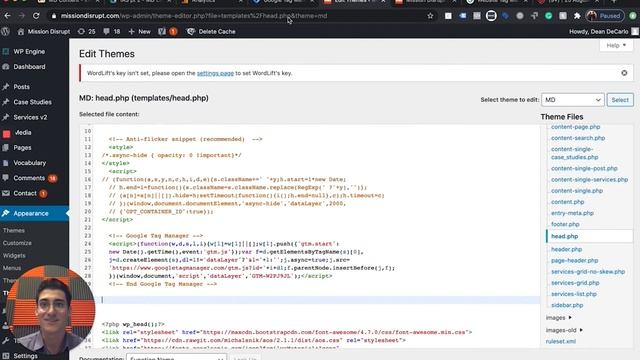The width and height of the screenshot is (640, 360).
Task: Open footer.php in Theme Files
Action: 565,224
